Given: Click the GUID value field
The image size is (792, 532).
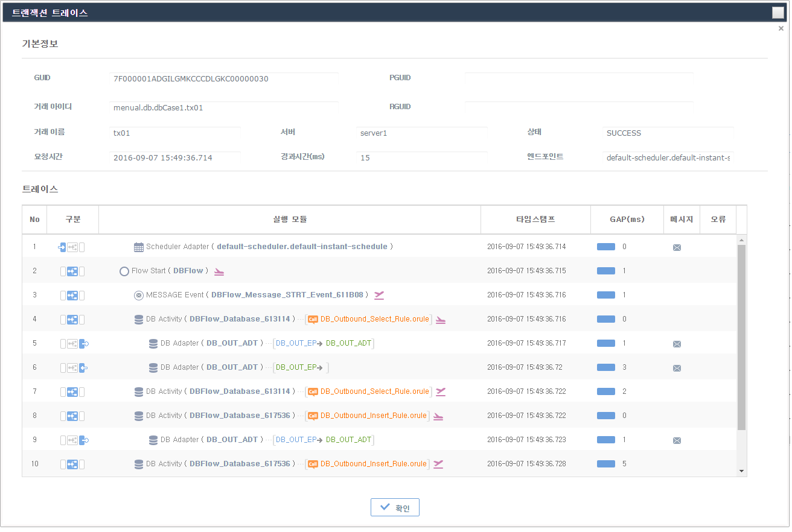Looking at the screenshot, I should 224,79.
